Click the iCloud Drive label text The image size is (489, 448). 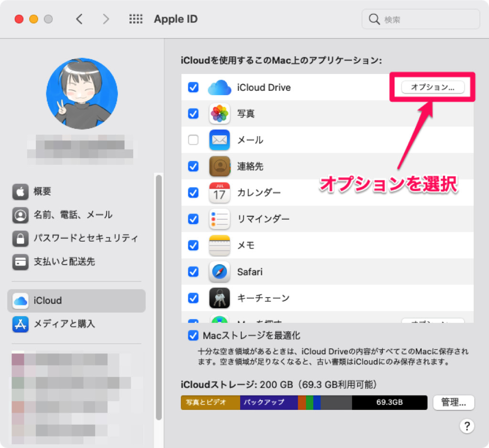(264, 88)
